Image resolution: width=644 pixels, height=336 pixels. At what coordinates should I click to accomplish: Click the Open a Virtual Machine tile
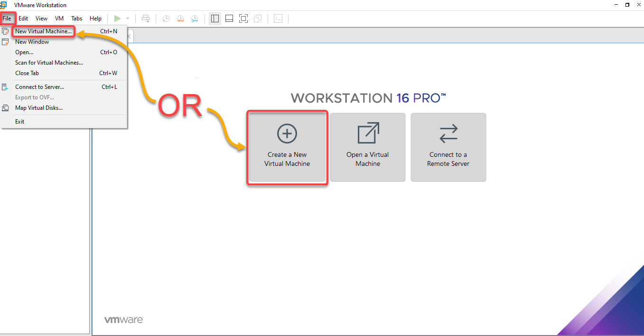(368, 147)
